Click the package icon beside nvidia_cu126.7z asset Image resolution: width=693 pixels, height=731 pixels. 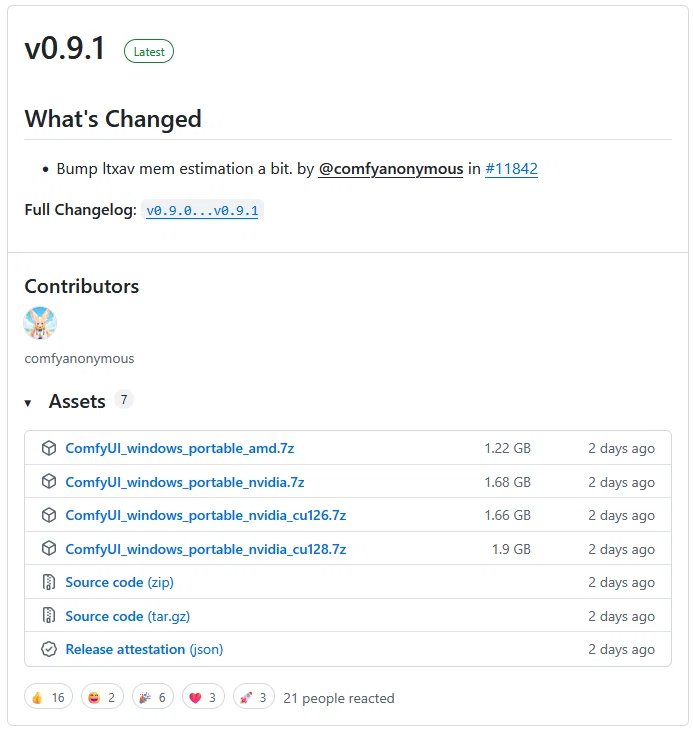click(x=49, y=515)
